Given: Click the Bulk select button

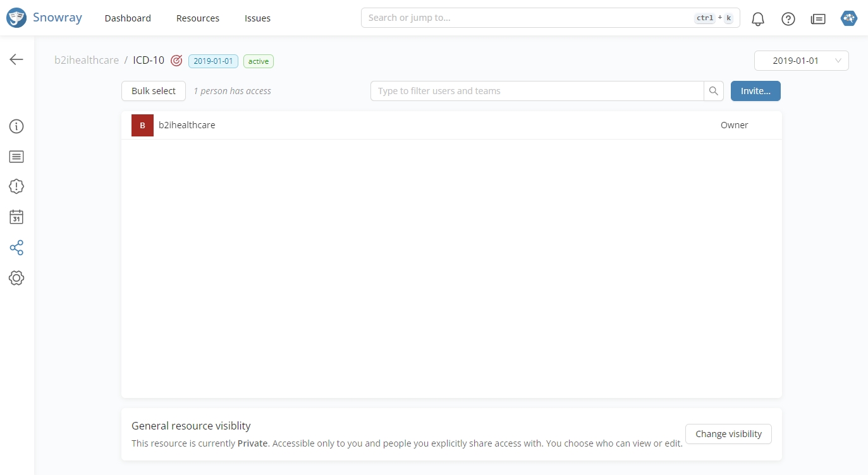Looking at the screenshot, I should pos(154,91).
